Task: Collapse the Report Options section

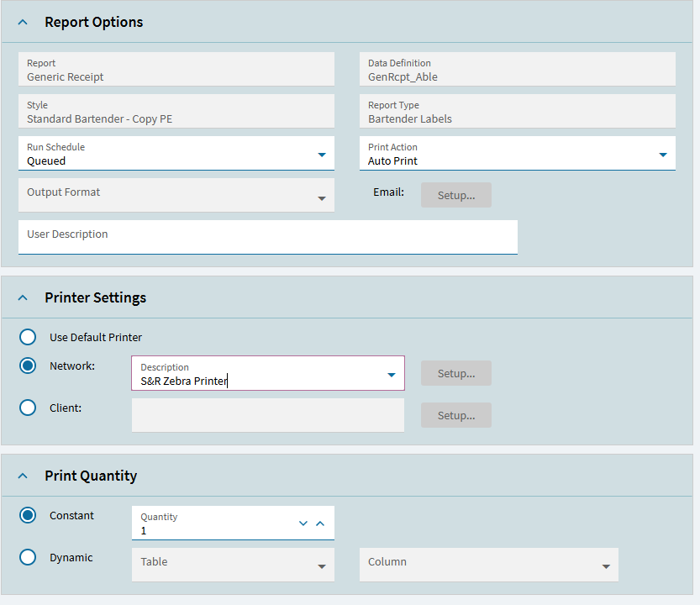Action: pos(23,23)
